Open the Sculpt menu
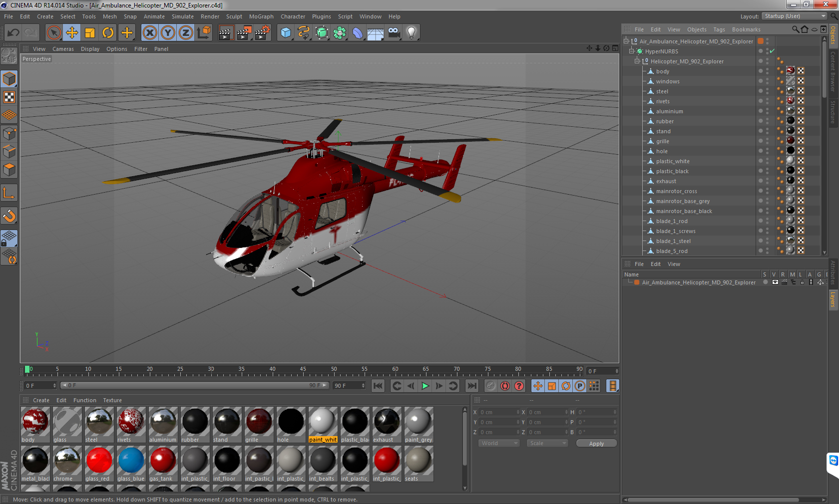Image resolution: width=839 pixels, height=504 pixels. point(234,16)
